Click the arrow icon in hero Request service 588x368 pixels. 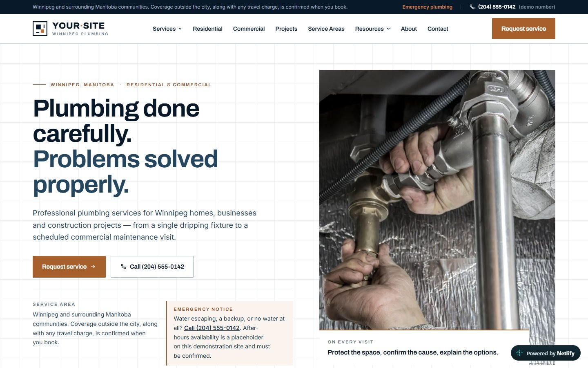click(x=93, y=267)
